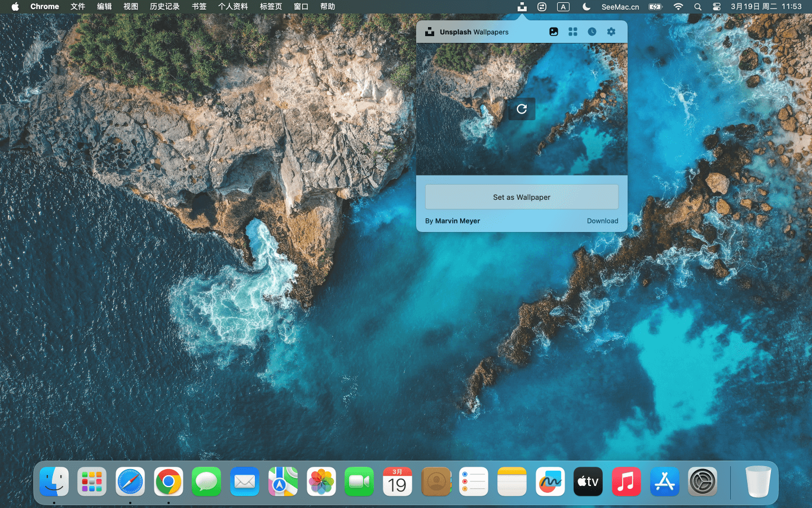The image size is (812, 508).
Task: Open the 文件 menu
Action: click(x=78, y=7)
